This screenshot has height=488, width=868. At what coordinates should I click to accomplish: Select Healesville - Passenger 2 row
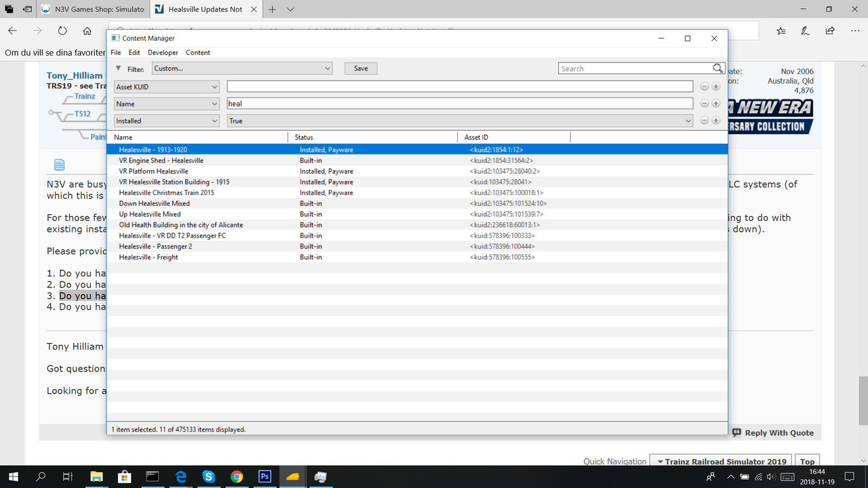pos(417,247)
